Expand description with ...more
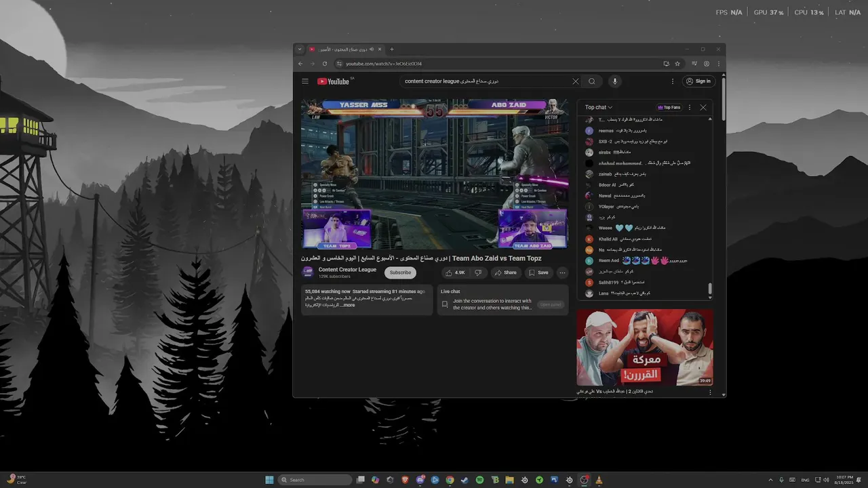The width and height of the screenshot is (868, 488). 347,305
